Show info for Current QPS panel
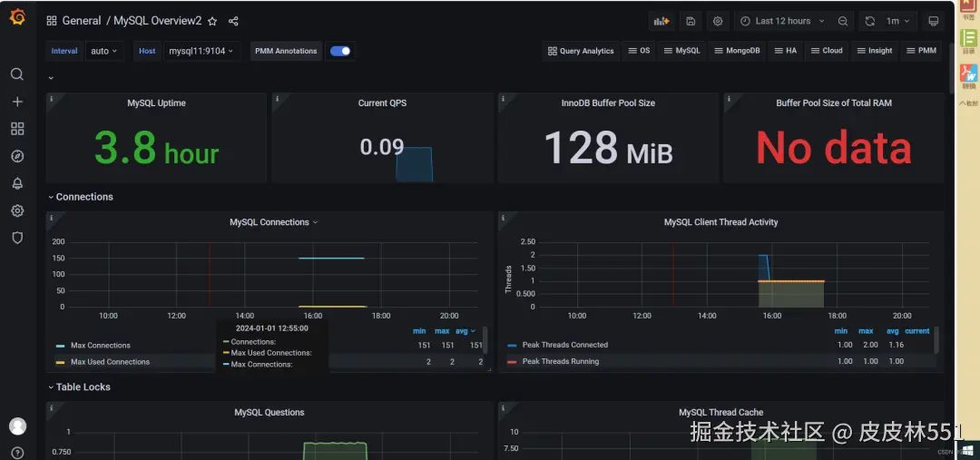980x460 pixels. point(277,99)
